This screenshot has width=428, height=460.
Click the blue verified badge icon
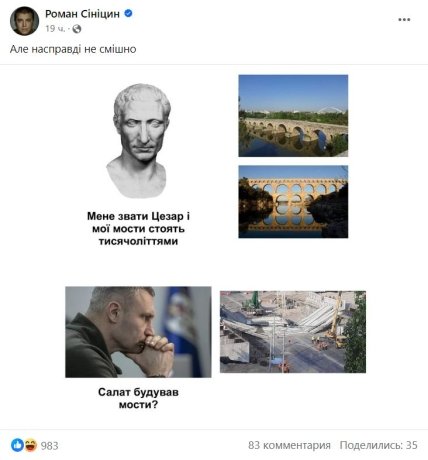click(128, 13)
